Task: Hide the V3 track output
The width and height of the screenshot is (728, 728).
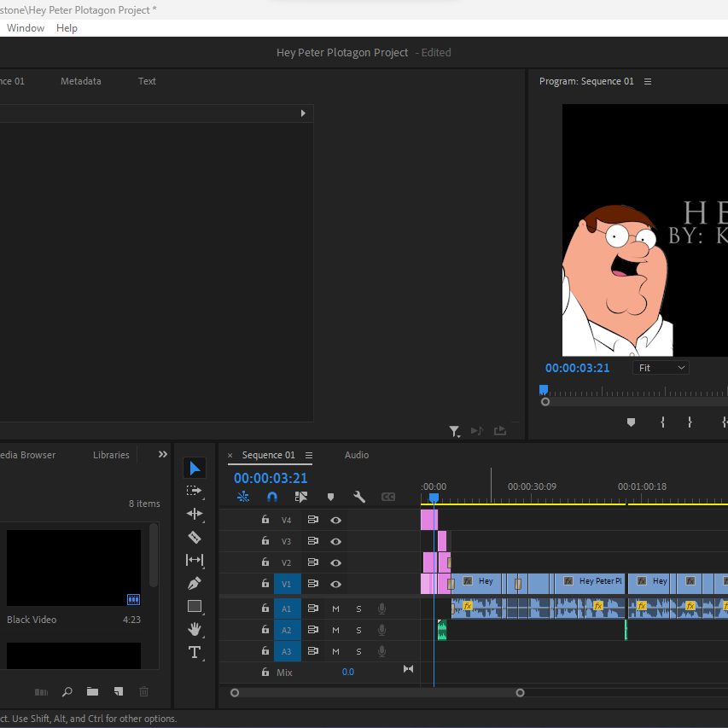Action: point(336,541)
